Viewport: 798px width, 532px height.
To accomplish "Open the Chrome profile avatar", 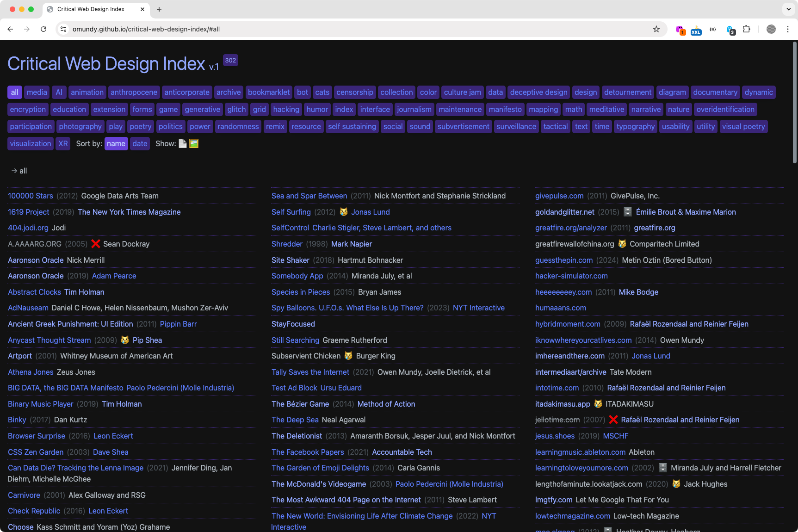I will pyautogui.click(x=771, y=29).
